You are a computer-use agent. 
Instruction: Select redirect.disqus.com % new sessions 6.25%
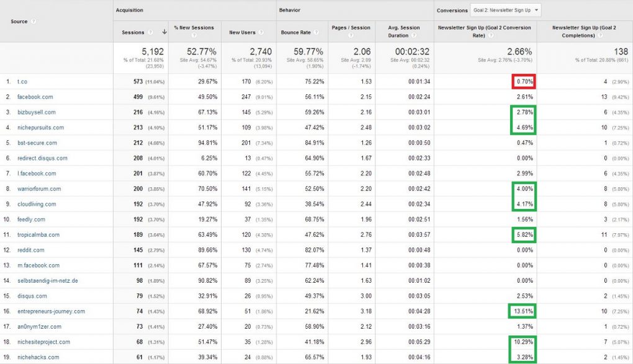tap(209, 158)
